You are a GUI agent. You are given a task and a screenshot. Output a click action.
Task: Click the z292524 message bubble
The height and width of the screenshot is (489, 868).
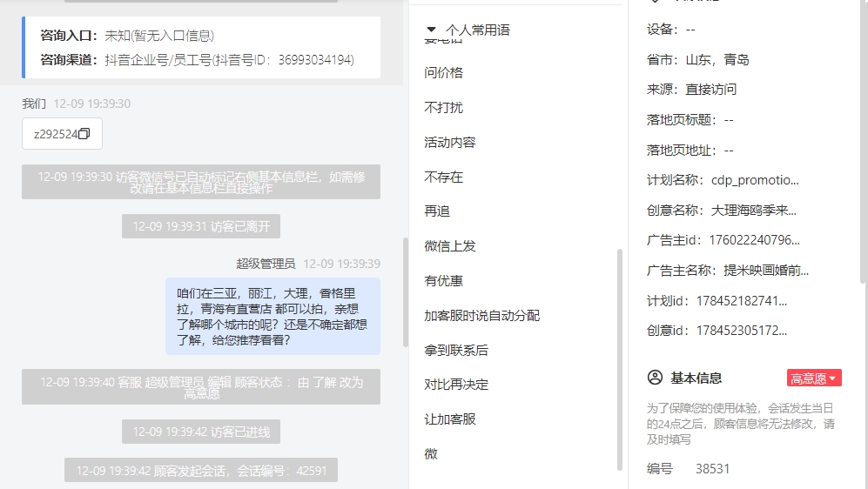pyautogui.click(x=62, y=134)
